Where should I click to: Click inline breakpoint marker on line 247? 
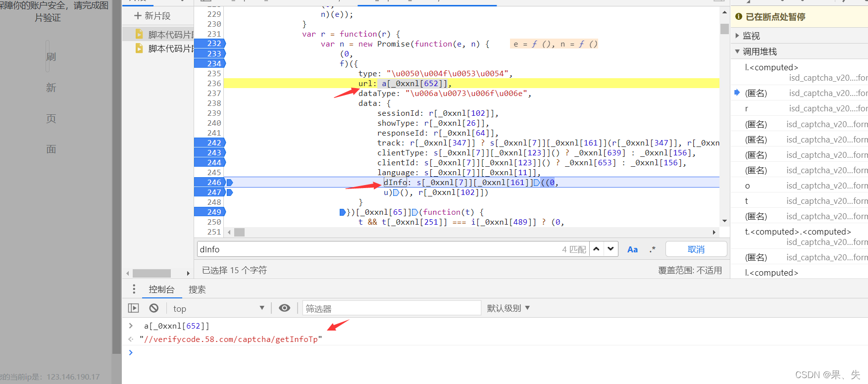click(x=230, y=192)
